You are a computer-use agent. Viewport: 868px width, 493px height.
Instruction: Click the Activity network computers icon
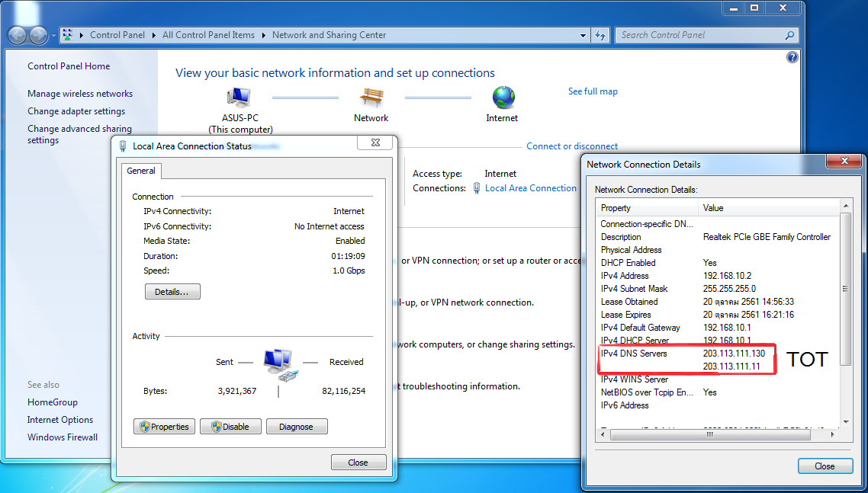(x=281, y=365)
